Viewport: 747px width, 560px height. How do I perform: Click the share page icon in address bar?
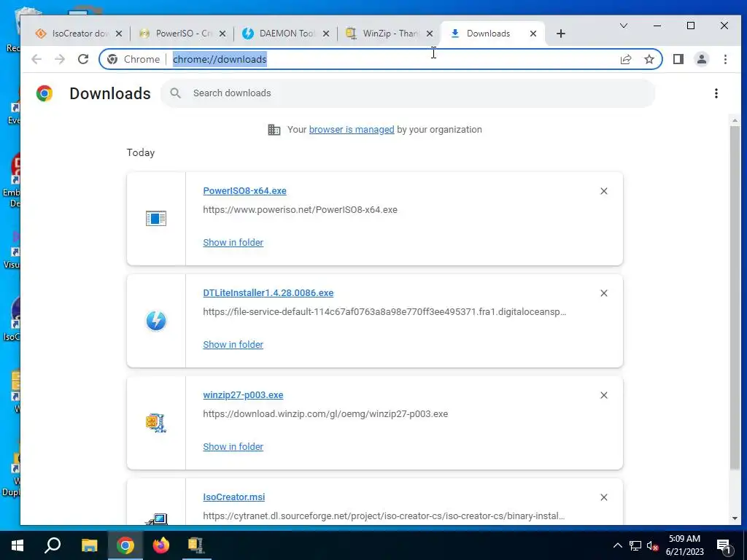click(x=625, y=59)
